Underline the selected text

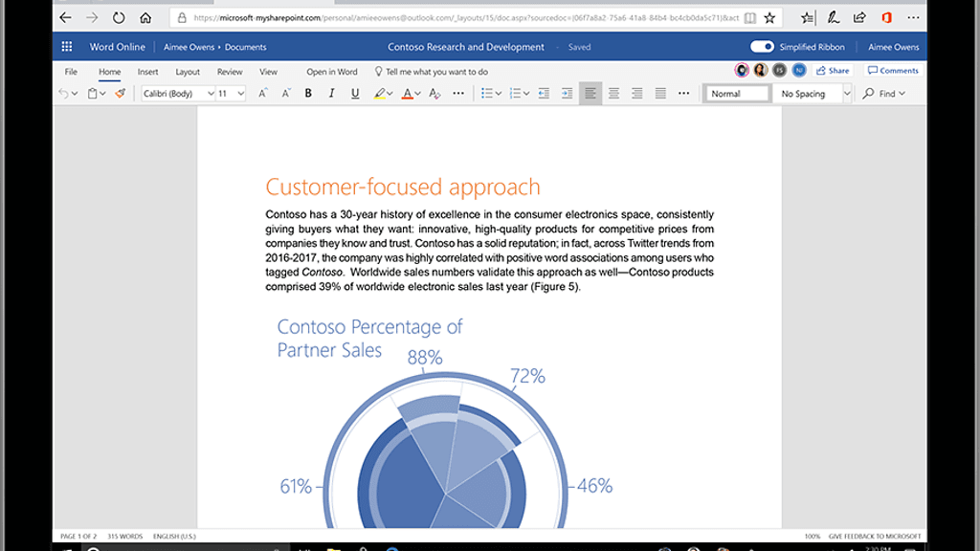[355, 94]
